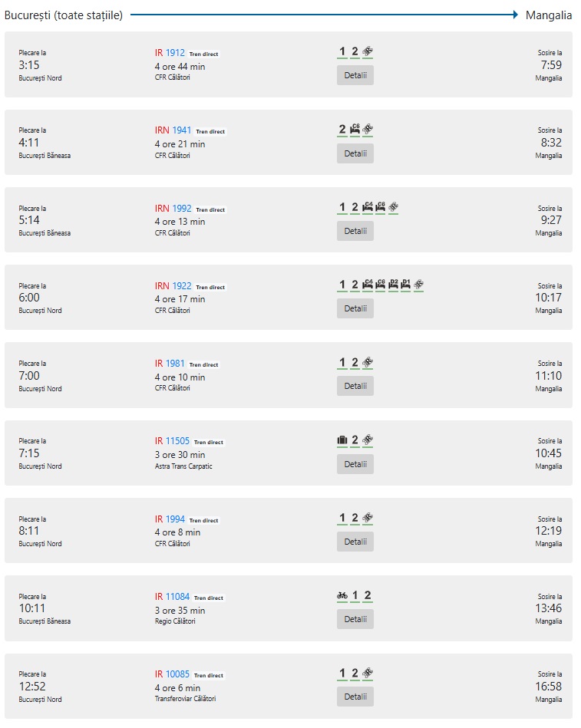This screenshot has height=728, width=581.
Task: Show Detalii for train IRN 1992
Action: click(355, 231)
